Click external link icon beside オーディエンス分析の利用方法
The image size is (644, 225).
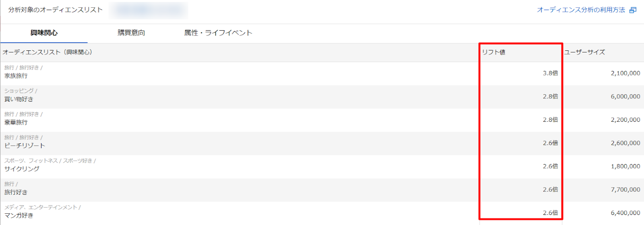tap(633, 10)
